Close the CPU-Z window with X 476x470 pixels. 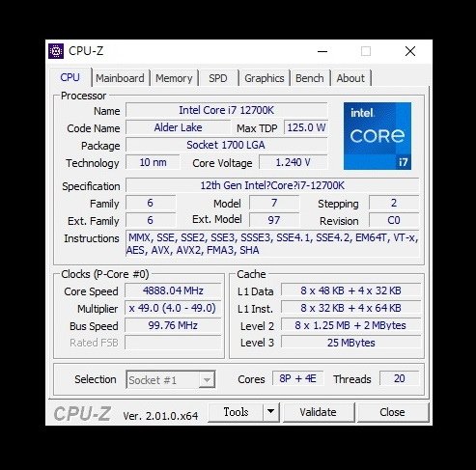coord(410,51)
